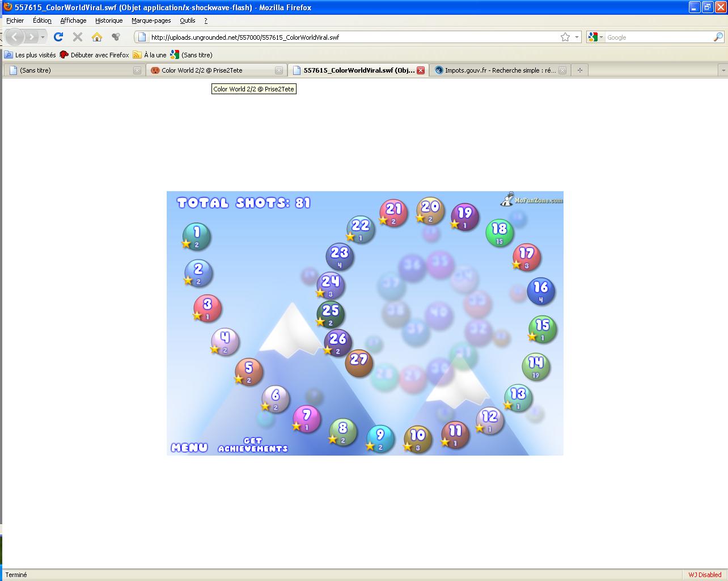The image size is (728, 581).
Task: Switch to Impots.gouv.fr tab
Action: [496, 70]
